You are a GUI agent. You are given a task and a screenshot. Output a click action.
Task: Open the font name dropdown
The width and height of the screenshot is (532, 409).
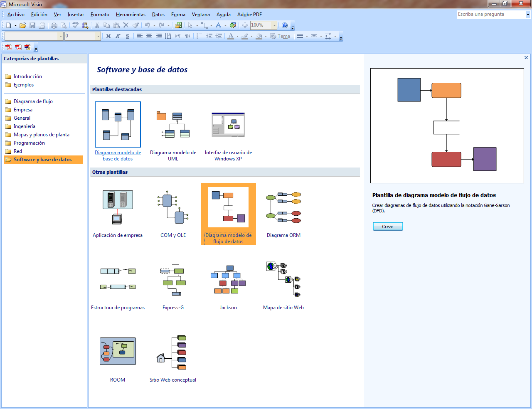coord(61,36)
